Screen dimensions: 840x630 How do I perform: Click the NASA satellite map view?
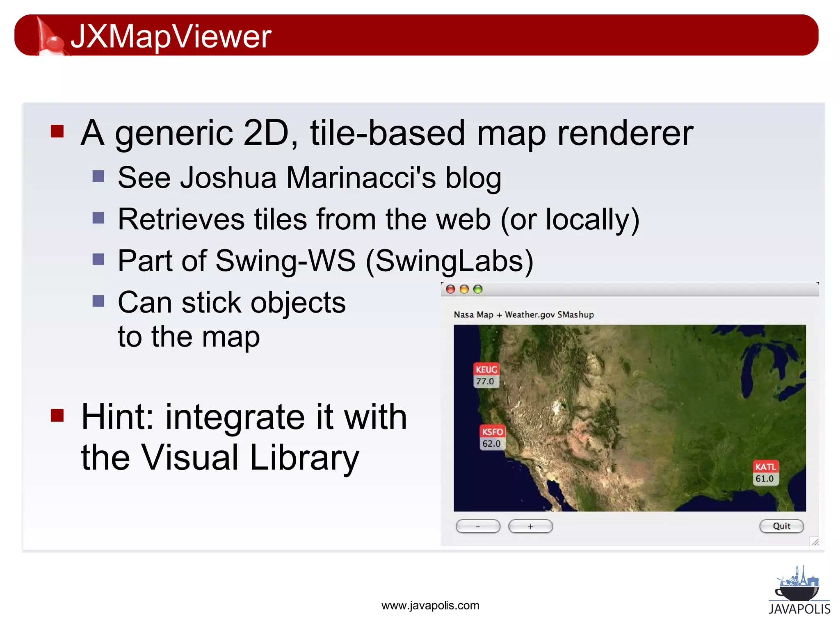(x=630, y=418)
